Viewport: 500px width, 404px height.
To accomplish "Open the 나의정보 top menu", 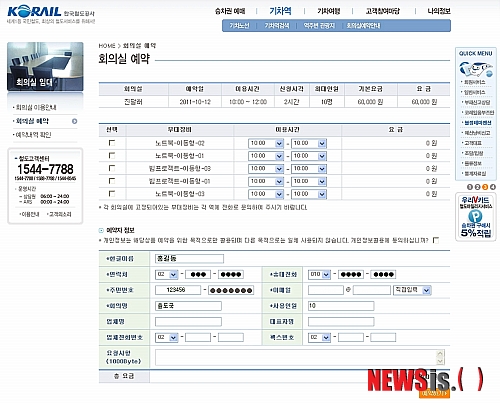I will 439,11.
